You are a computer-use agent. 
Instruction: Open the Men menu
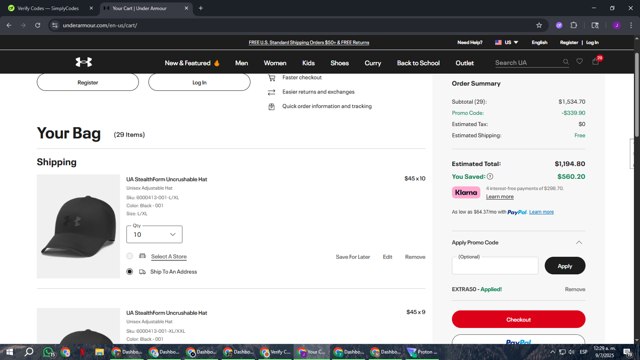click(x=241, y=63)
